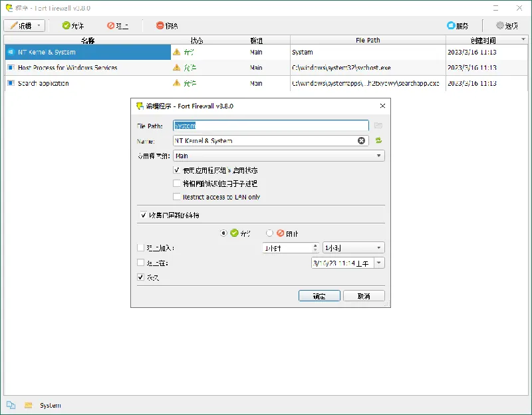Click the NT Kernel & System Windows icon

(11, 52)
